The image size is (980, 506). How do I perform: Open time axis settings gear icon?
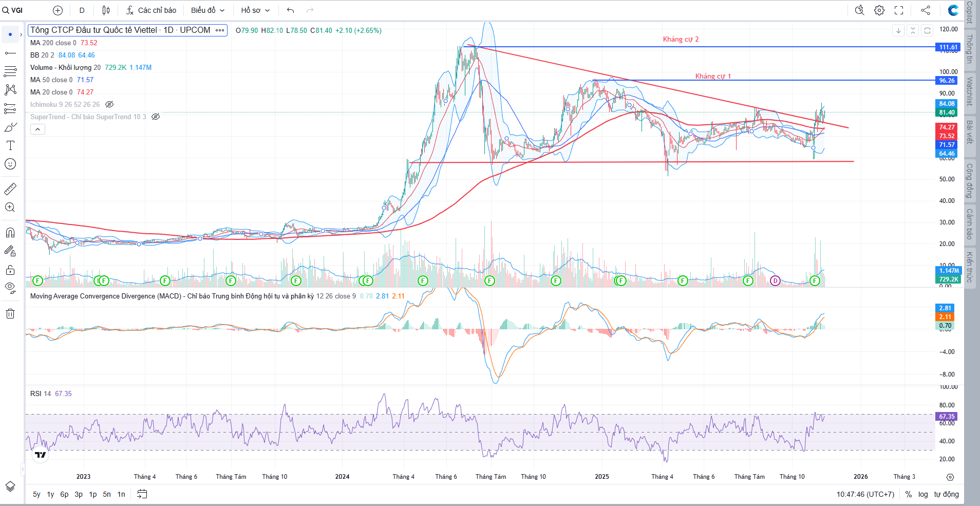click(950, 477)
